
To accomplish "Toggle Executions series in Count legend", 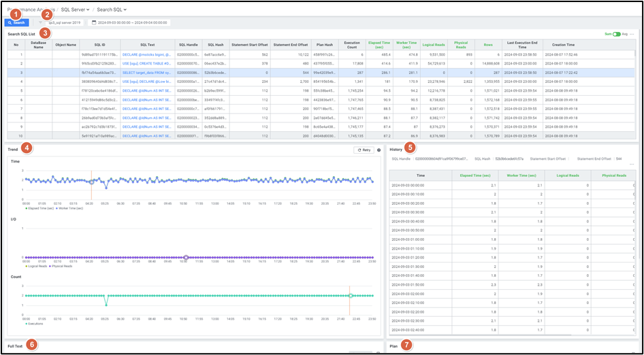I will 34,324.
